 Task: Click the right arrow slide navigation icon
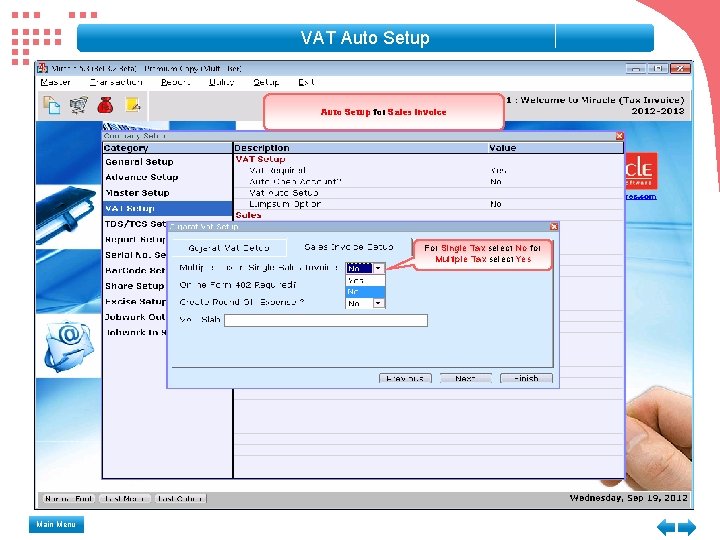tap(687, 527)
